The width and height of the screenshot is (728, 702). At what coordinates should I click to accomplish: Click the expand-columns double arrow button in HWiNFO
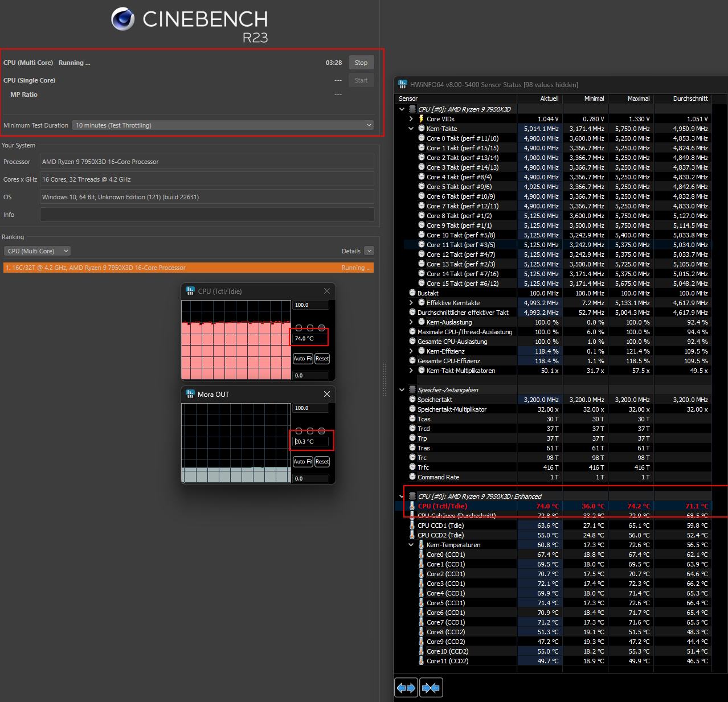coord(406,688)
